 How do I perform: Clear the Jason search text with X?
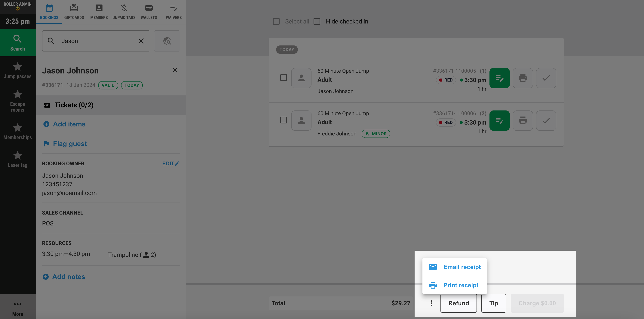tap(141, 41)
